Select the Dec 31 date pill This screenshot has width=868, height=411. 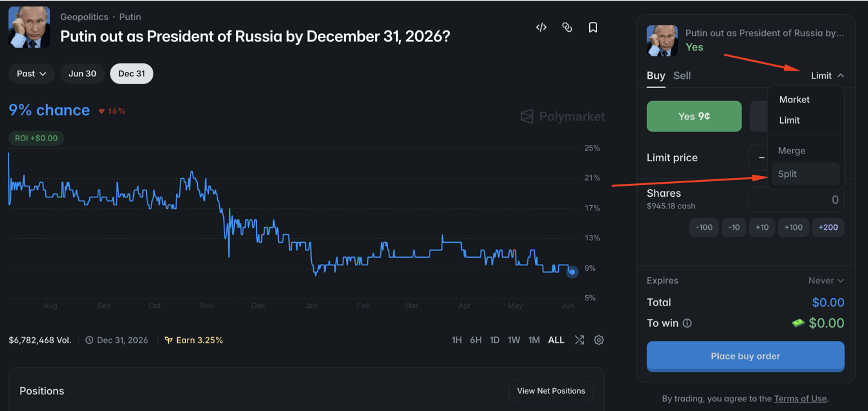(131, 74)
